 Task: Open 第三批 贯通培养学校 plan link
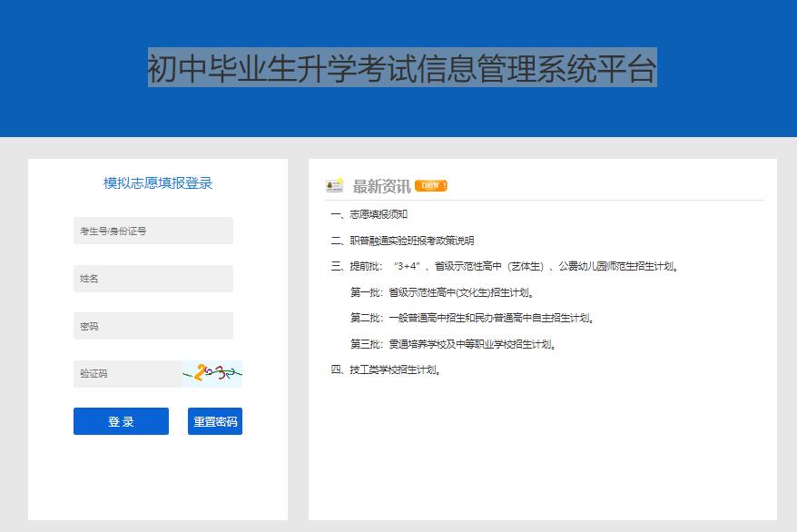453,344
